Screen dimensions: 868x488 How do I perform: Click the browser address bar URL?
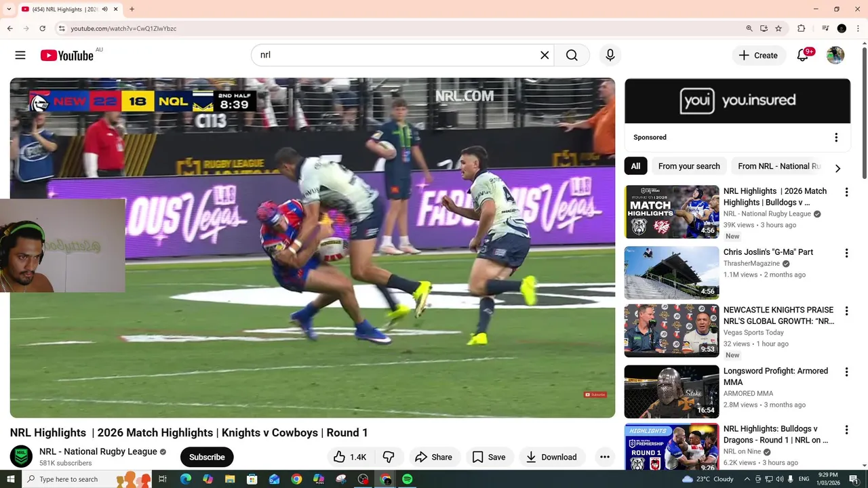click(x=123, y=28)
